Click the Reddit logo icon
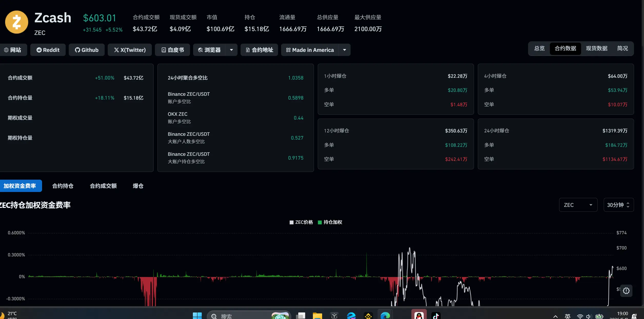 [x=39, y=50]
